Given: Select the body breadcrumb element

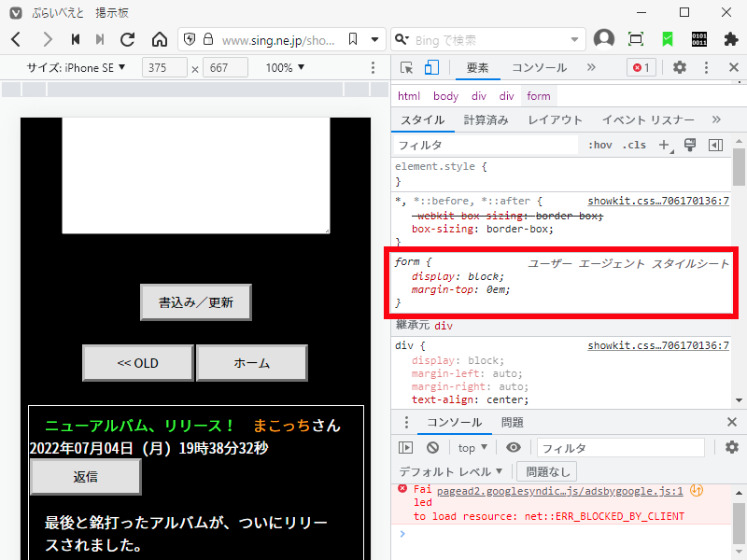Looking at the screenshot, I should click(446, 96).
